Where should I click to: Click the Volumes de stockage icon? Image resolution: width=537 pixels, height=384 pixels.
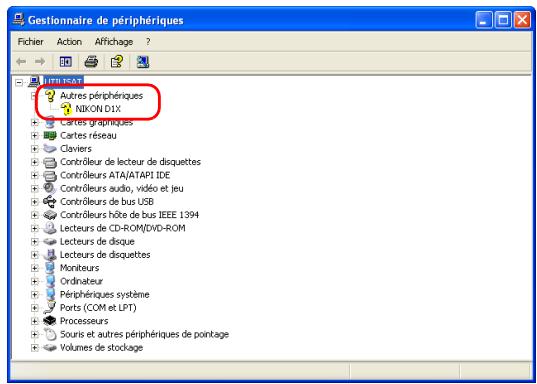click(50, 348)
